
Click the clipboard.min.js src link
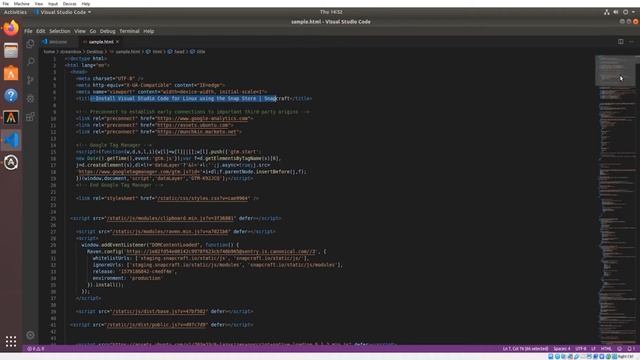[x=170, y=218]
